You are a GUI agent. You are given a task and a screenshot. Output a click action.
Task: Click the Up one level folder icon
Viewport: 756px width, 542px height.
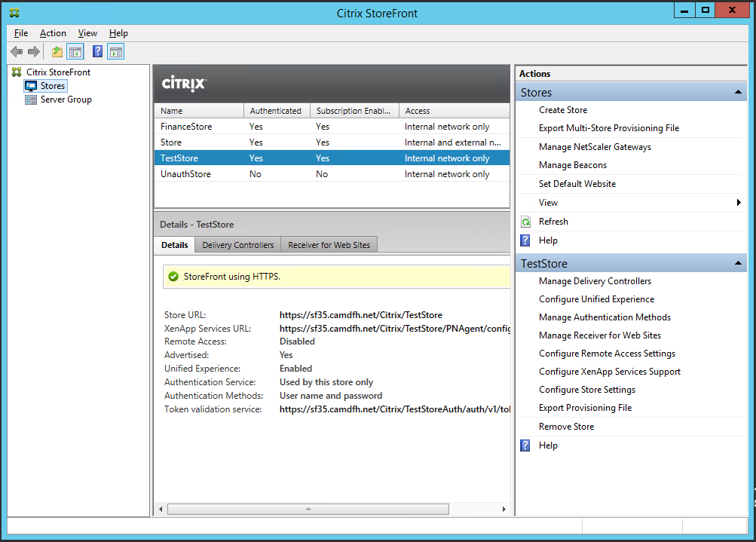(x=57, y=52)
